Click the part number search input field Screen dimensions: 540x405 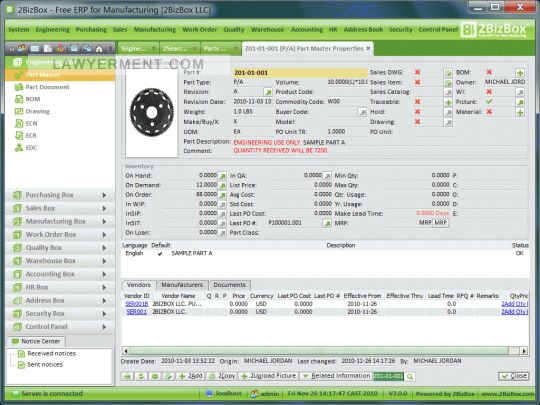[x=388, y=376]
